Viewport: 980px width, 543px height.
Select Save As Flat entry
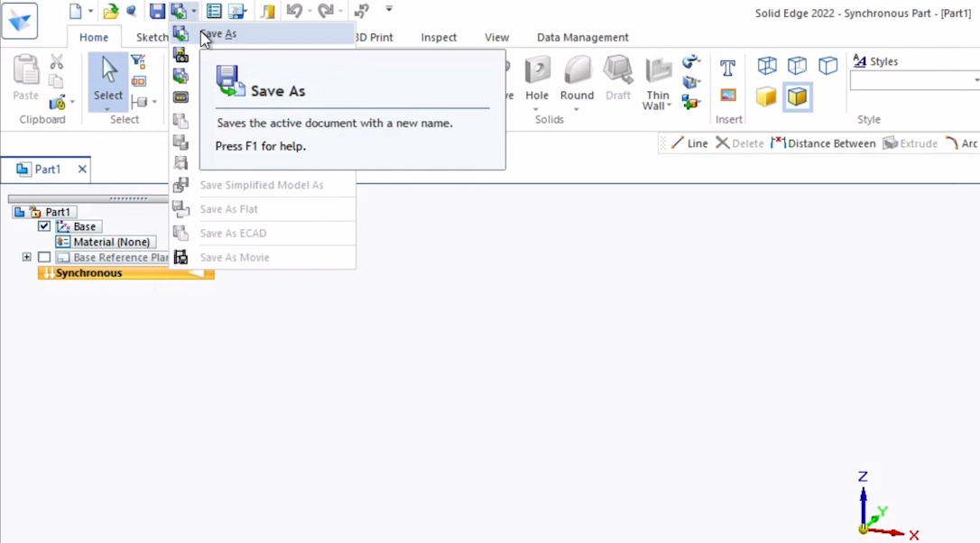tap(263, 208)
